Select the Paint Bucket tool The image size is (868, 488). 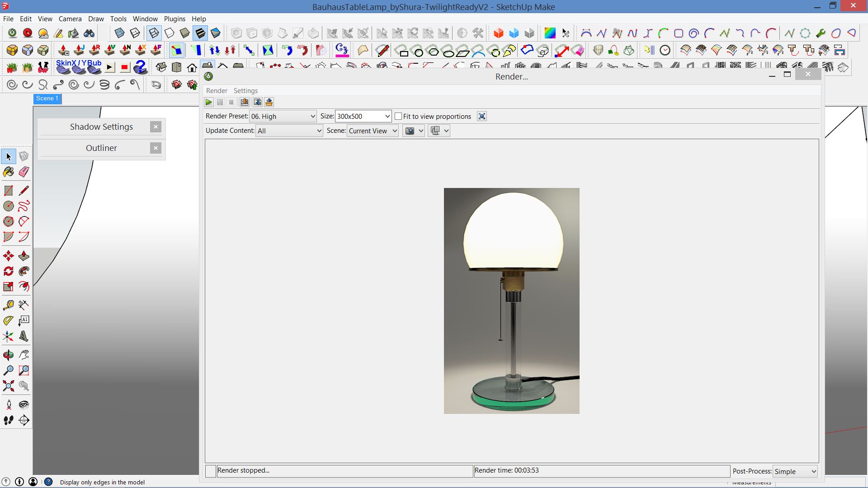pos(8,171)
